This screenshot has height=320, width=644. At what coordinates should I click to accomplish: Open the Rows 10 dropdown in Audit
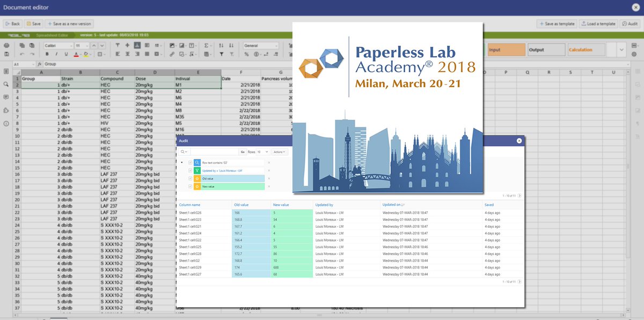click(x=263, y=152)
